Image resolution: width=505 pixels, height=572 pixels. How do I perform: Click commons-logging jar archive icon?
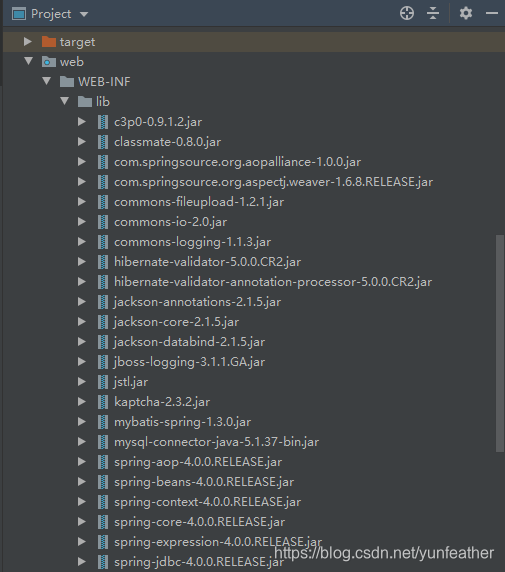pos(103,242)
